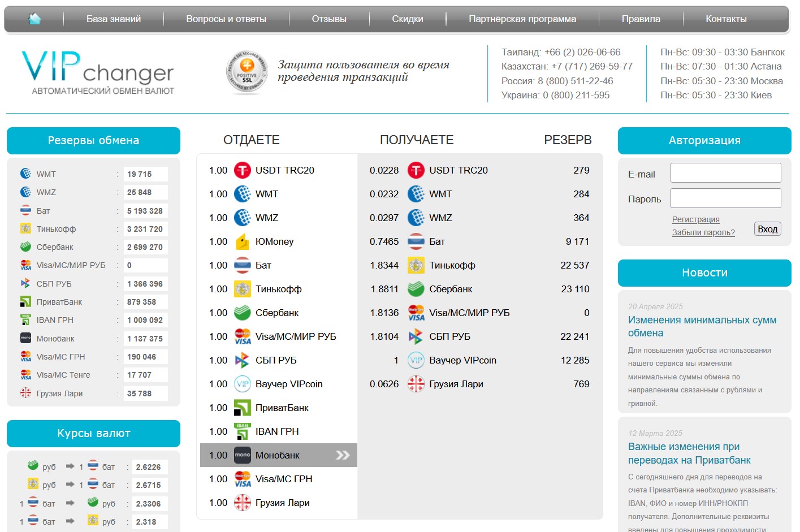The width and height of the screenshot is (800, 532).
Task: Click the Забыли пароль? link
Action: click(x=703, y=232)
